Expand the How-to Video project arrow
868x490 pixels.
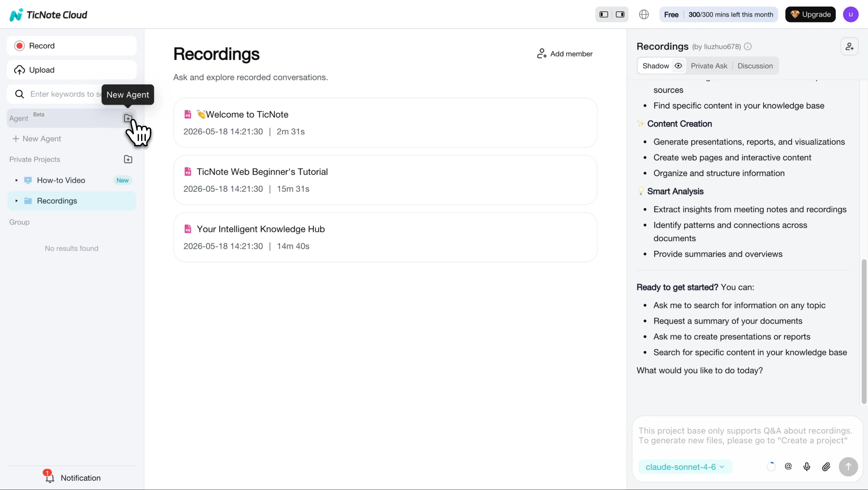[x=16, y=180]
